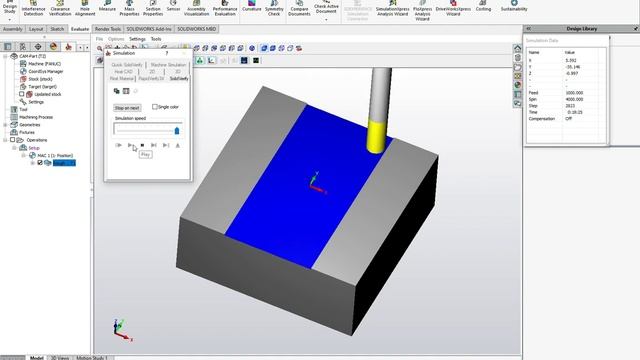
Task: Toggle the Operations checkbox
Action: pos(12,140)
